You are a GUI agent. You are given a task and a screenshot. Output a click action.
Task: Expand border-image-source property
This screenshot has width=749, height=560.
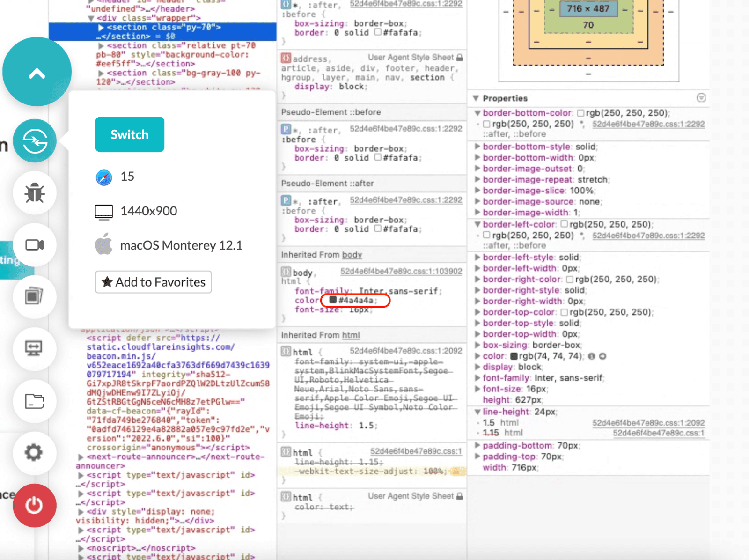tap(477, 201)
